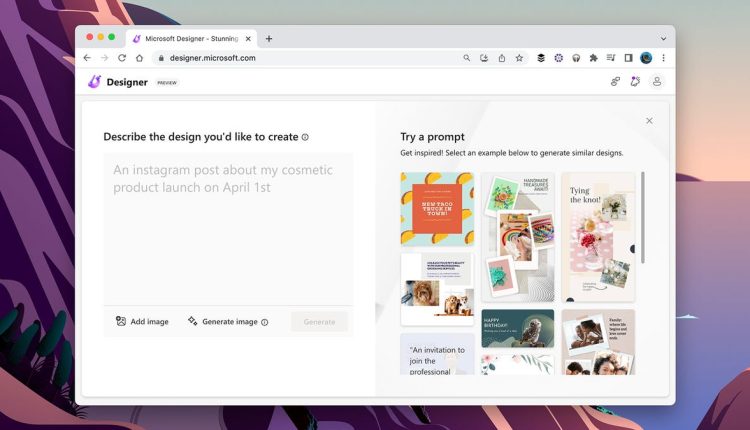
Task: Click the Designer logo icon
Action: click(x=94, y=82)
